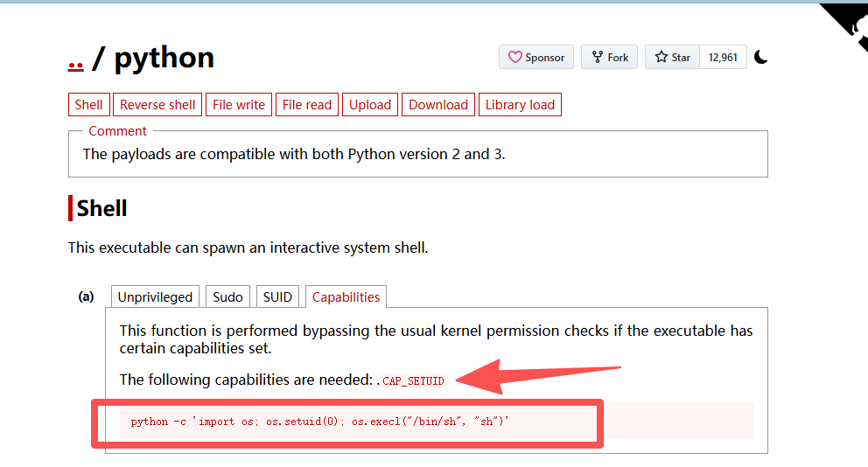Click the GitHub corner octocat icon
The height and width of the screenshot is (467, 868).
coord(850,24)
